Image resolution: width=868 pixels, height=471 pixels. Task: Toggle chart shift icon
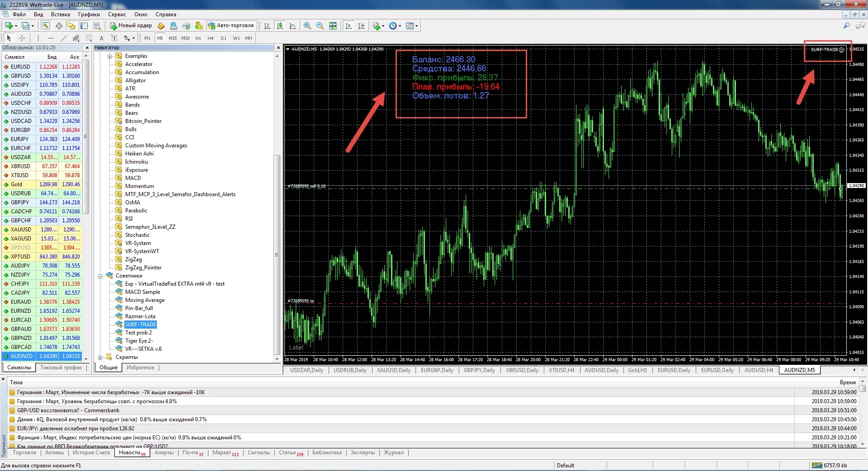tap(361, 26)
